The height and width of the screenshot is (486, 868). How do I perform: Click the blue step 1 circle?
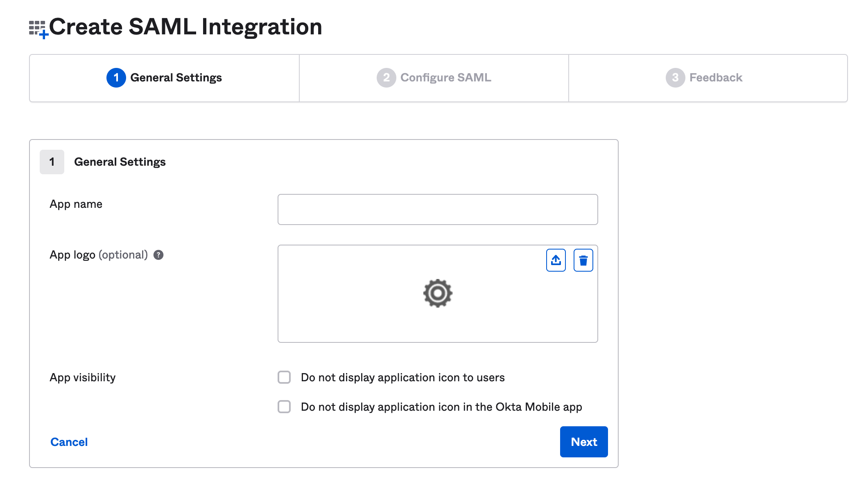pyautogui.click(x=116, y=78)
